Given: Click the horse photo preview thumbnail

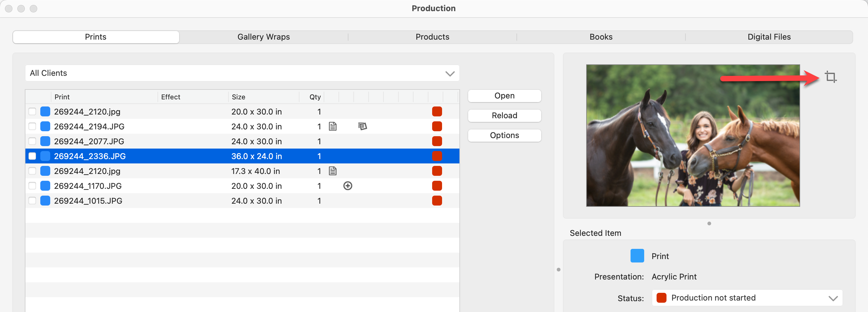Looking at the screenshot, I should point(693,135).
